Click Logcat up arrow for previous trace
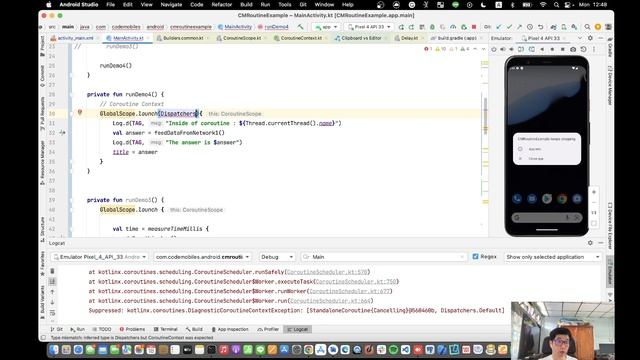Screen dimensions: 640x360 [52, 292]
